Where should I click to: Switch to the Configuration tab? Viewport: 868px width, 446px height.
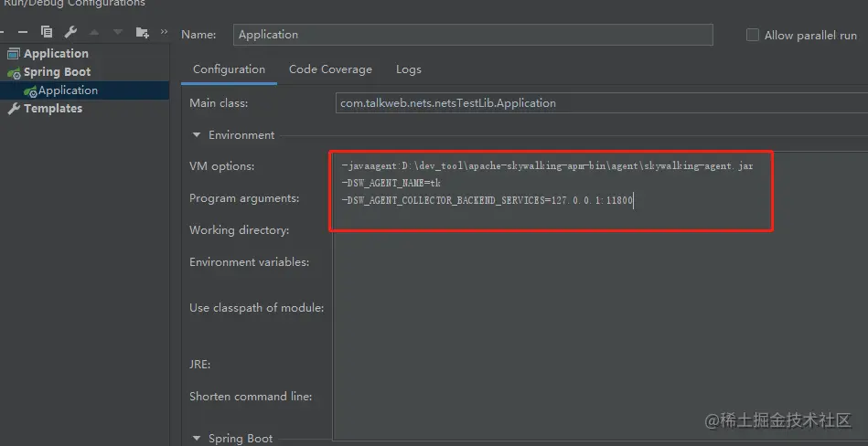pos(229,69)
